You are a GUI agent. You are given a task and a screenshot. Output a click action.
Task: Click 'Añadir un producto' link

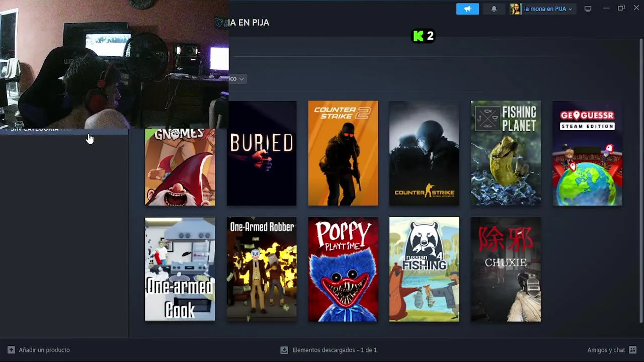[x=44, y=350]
